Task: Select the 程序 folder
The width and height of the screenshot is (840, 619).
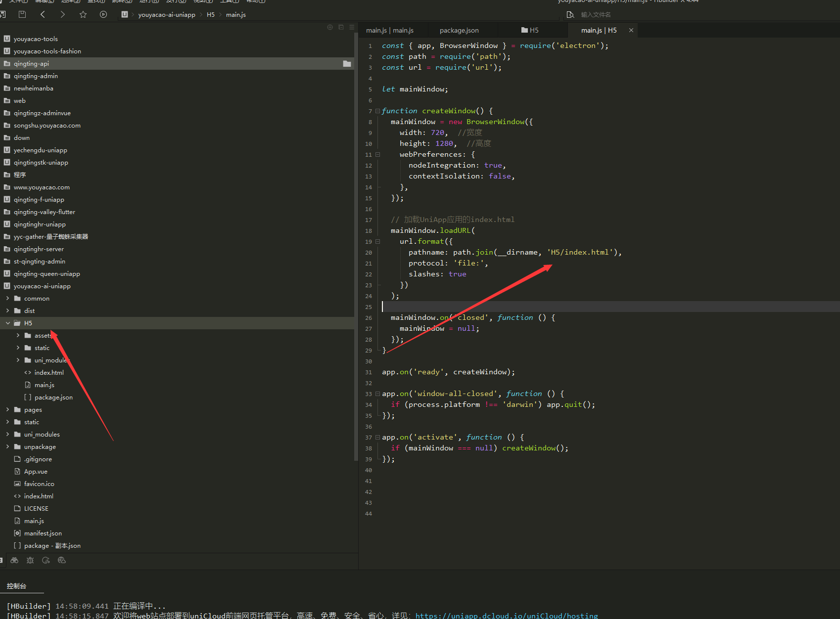Action: tap(20, 175)
